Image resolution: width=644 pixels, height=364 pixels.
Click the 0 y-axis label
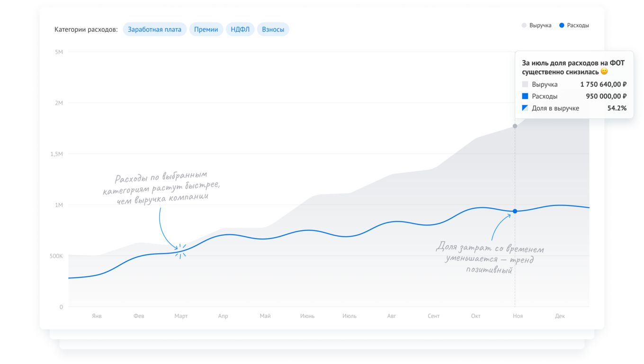[61, 307]
